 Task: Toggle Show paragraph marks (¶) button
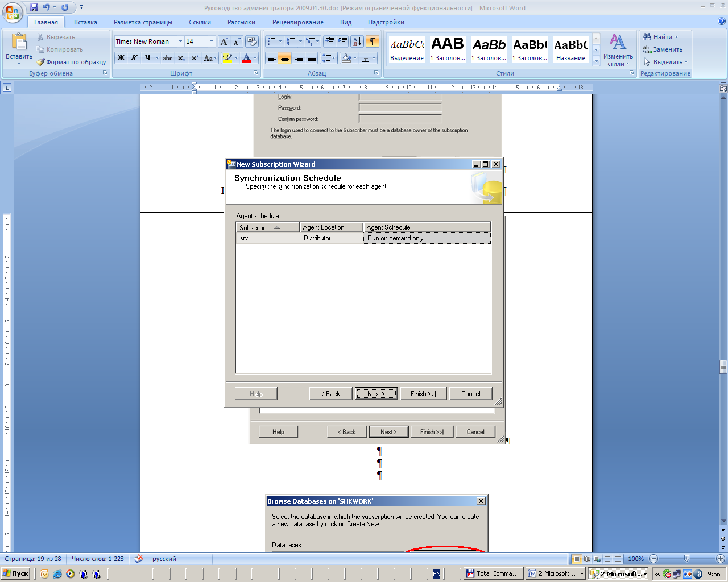[x=373, y=41]
